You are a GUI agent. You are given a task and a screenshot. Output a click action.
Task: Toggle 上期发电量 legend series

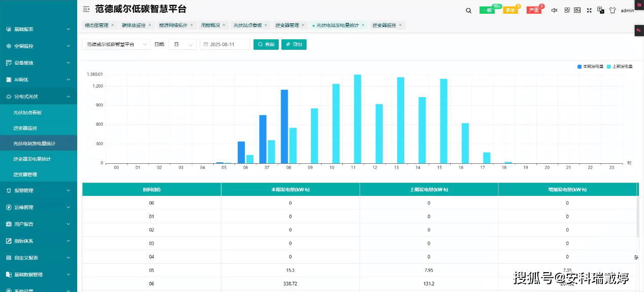click(x=620, y=67)
